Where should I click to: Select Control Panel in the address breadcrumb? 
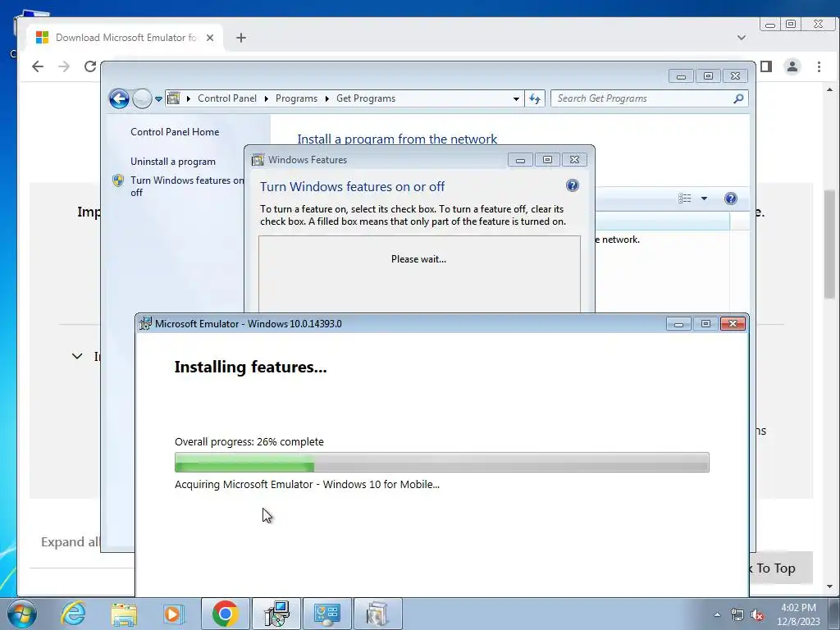coord(227,98)
